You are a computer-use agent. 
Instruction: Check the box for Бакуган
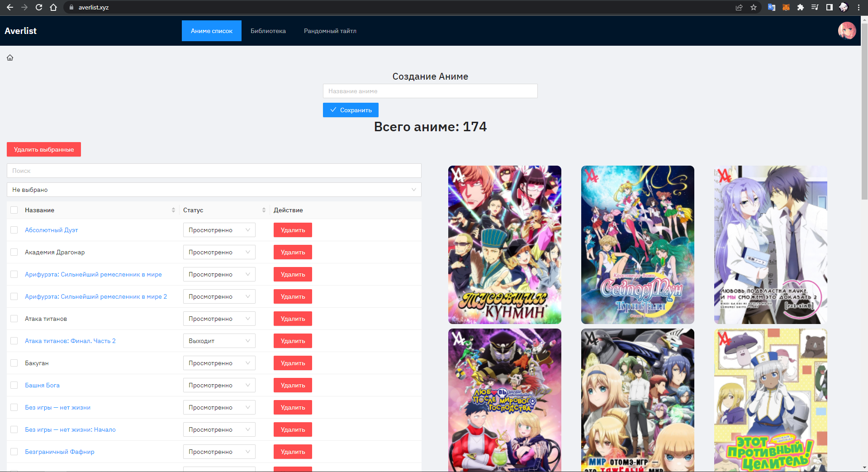tap(14, 363)
